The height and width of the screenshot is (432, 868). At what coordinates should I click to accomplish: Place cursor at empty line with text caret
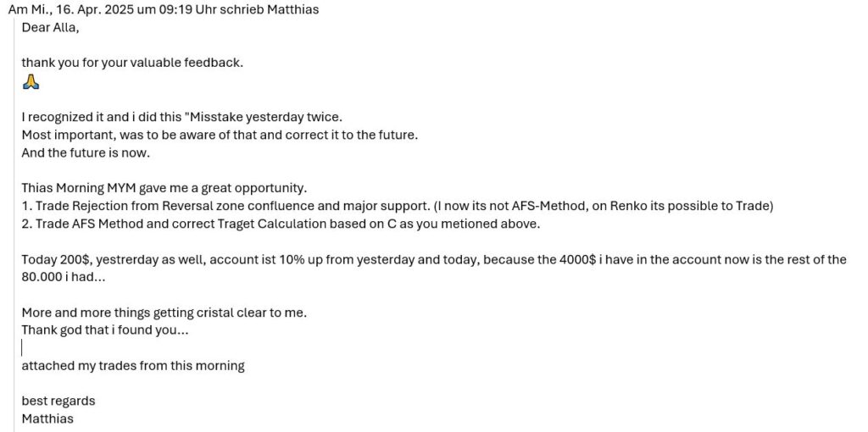click(22, 348)
